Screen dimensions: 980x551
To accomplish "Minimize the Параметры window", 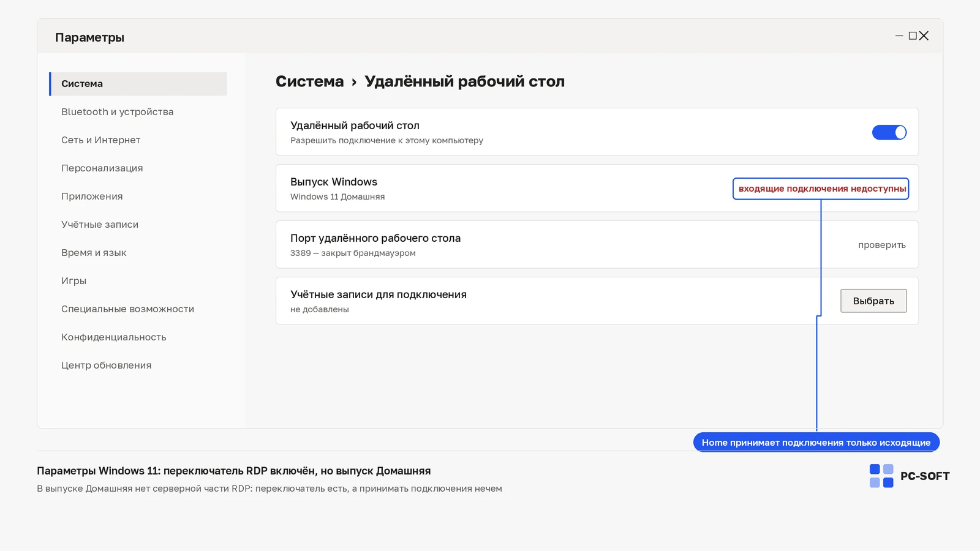I will [899, 36].
